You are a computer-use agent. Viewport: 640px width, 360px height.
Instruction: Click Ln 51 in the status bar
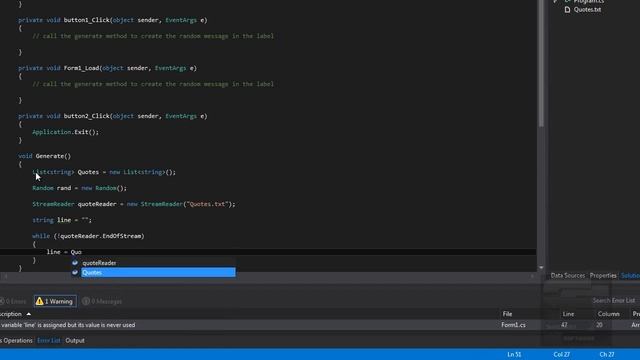(514, 354)
